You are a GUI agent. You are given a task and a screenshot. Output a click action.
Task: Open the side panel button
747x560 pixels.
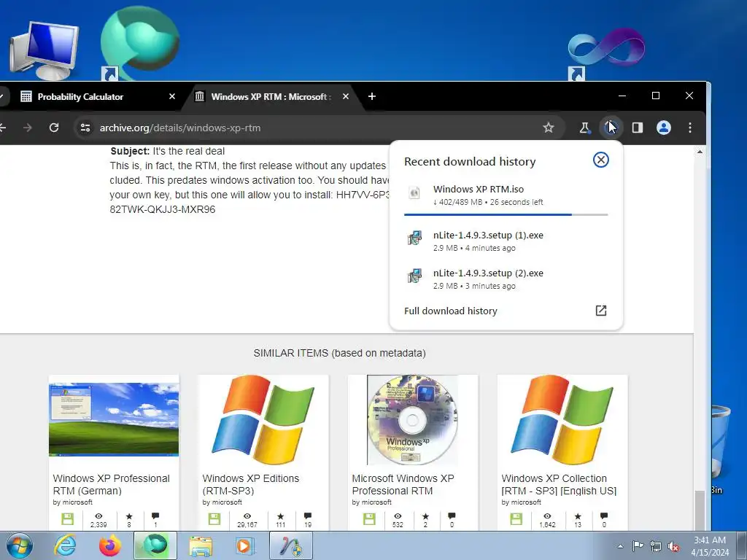click(x=638, y=128)
